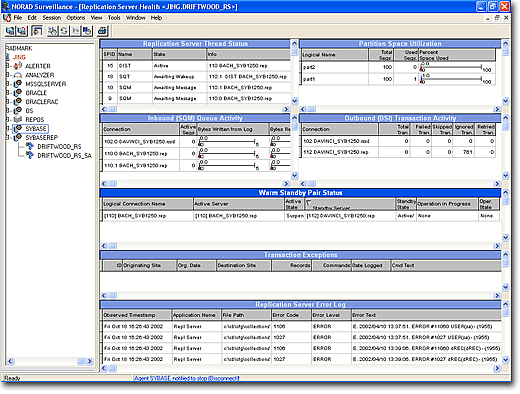Expand the ANALYZER tree node
Viewport: 520px width, 394px height.
(x=8, y=75)
